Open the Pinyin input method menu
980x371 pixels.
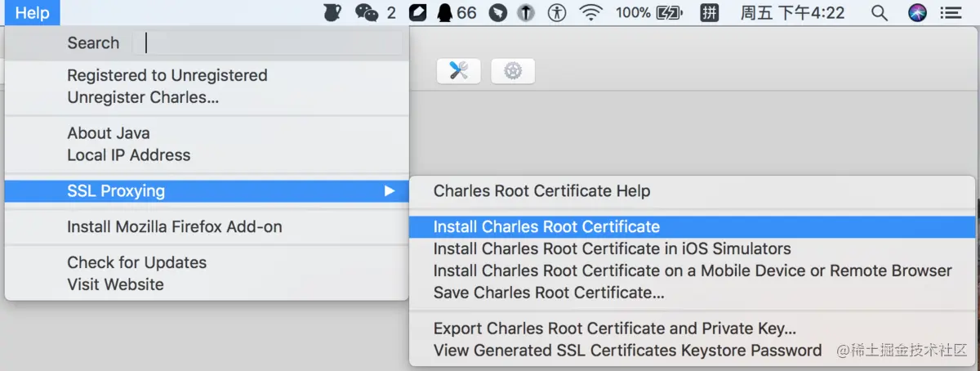pos(710,13)
